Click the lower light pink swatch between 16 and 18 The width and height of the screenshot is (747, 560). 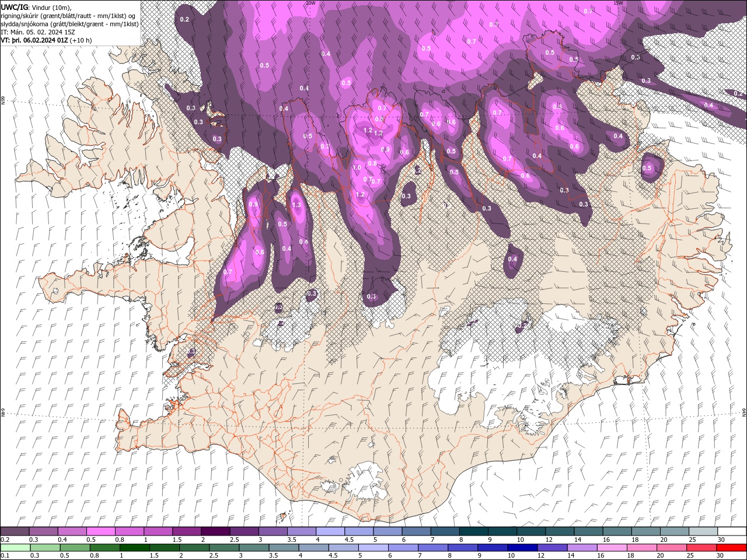[x=612, y=548]
